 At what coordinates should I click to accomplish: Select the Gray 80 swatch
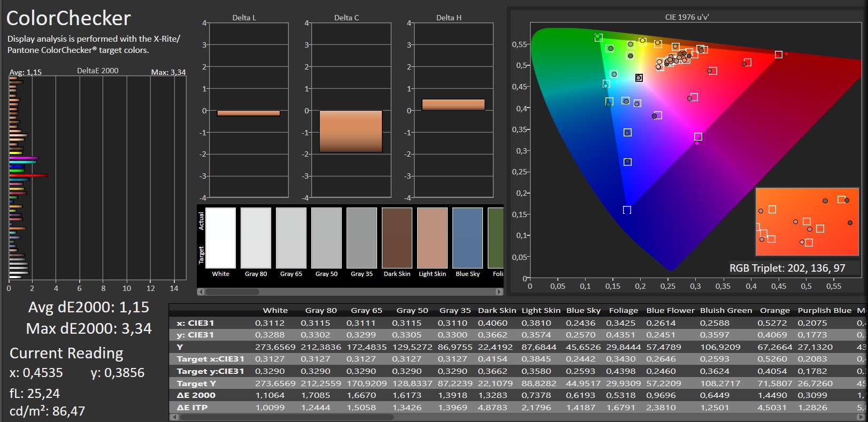[x=256, y=238]
